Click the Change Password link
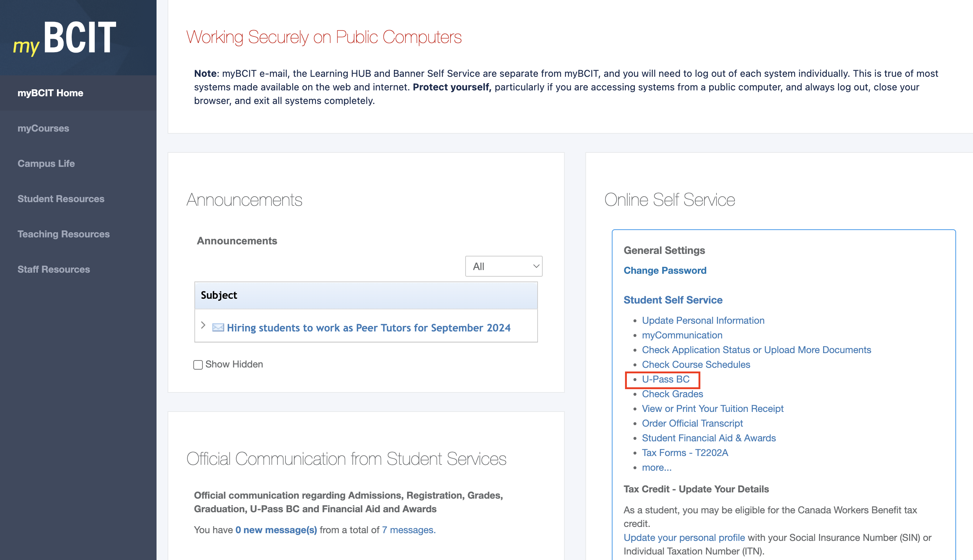This screenshot has height=560, width=973. 665,270
